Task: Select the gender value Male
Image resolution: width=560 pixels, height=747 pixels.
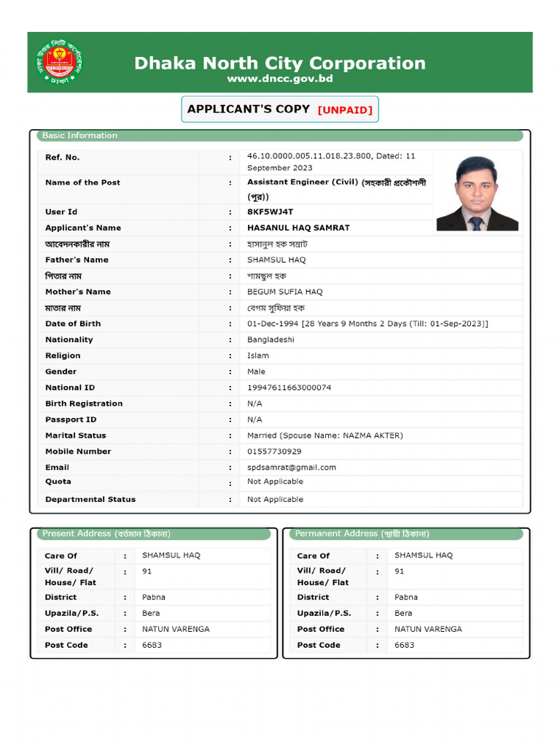Action: pos(256,371)
